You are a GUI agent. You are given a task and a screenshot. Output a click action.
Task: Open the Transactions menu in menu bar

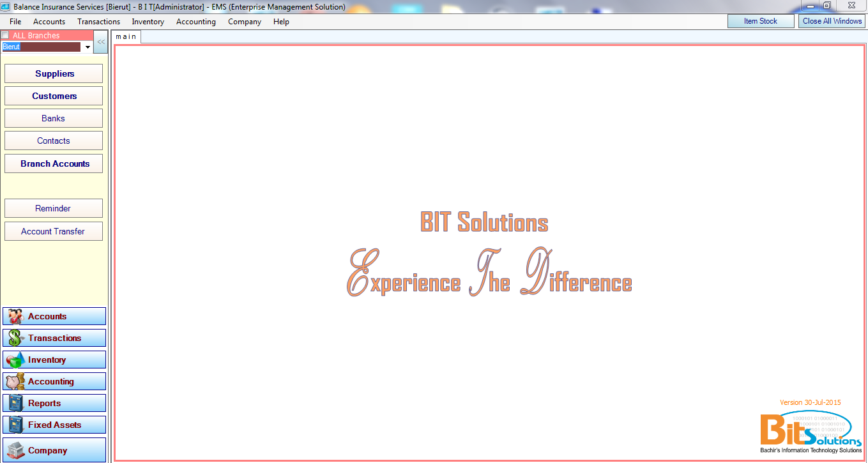pyautogui.click(x=99, y=22)
